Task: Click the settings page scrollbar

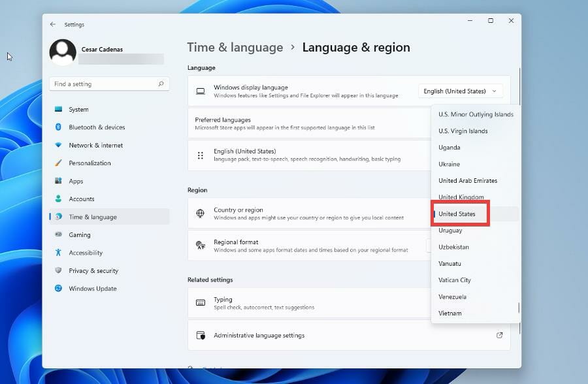Action: tap(520, 87)
